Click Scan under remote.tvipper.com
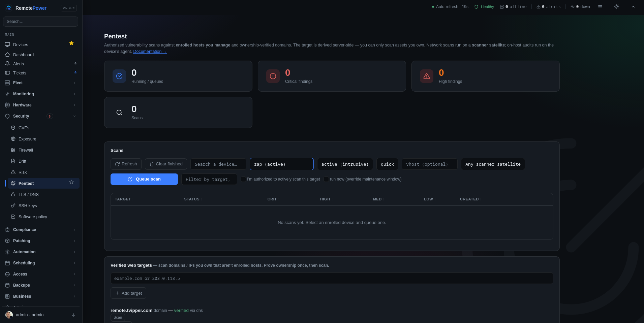The width and height of the screenshot is (644, 323). pyautogui.click(x=118, y=317)
